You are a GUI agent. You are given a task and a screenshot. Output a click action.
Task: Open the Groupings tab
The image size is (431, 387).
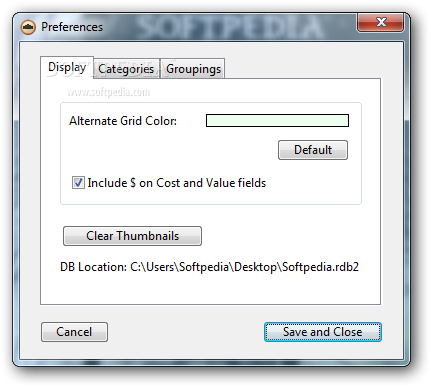pos(193,69)
